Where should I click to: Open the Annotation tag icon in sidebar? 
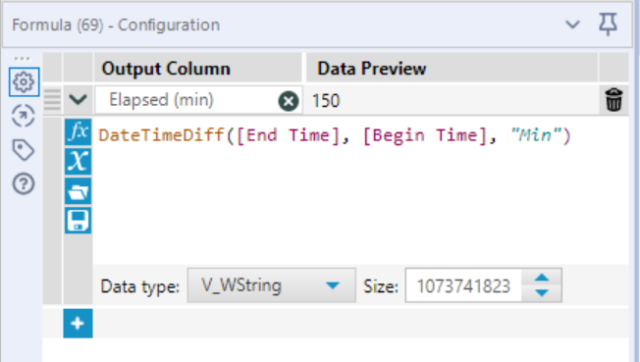(23, 150)
